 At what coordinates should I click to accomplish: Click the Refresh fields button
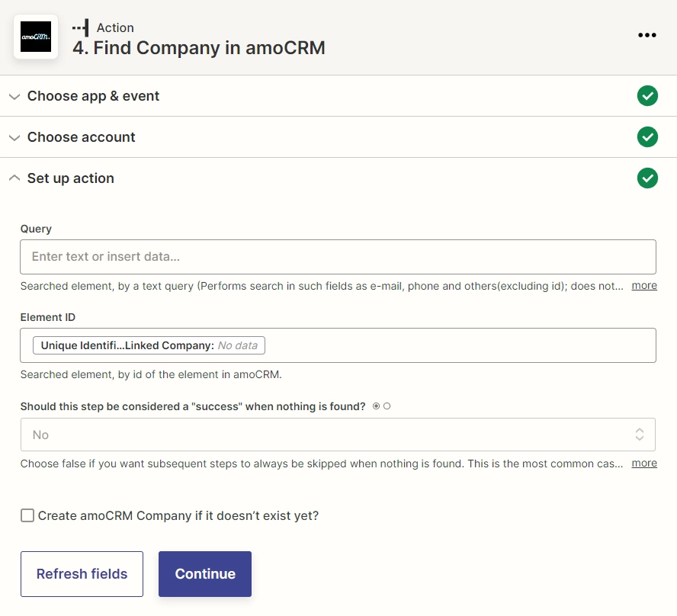coord(82,574)
